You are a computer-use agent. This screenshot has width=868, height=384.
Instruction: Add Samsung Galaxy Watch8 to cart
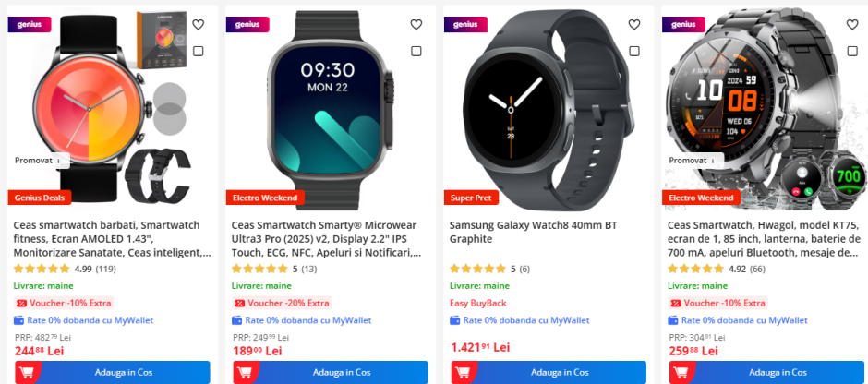coord(549,372)
